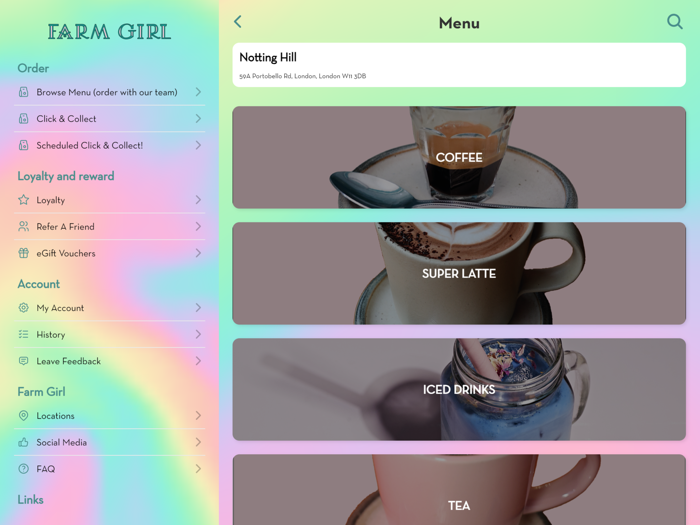Click the Leave Feedback speech bubble icon
Viewport: 700px width, 525px height.
click(x=24, y=361)
